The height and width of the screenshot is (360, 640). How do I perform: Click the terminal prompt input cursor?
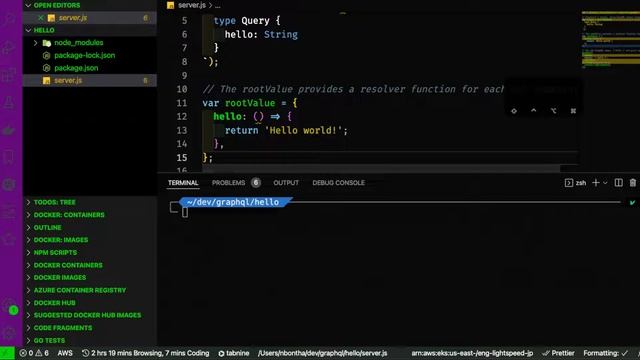click(185, 212)
